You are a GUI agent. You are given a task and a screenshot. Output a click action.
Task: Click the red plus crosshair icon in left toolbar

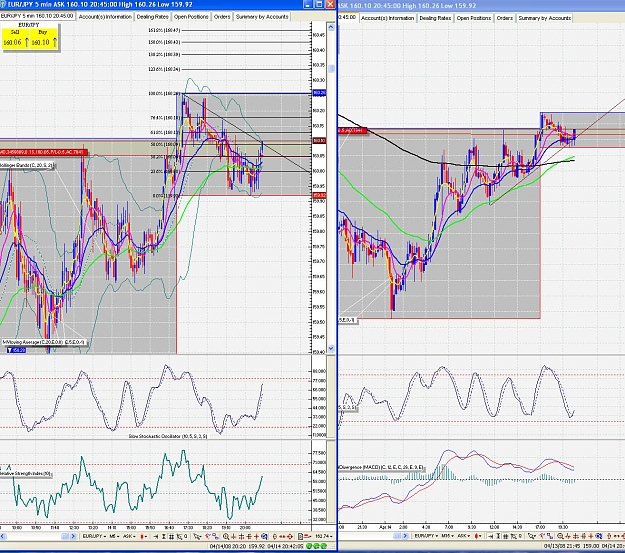click(256, 536)
